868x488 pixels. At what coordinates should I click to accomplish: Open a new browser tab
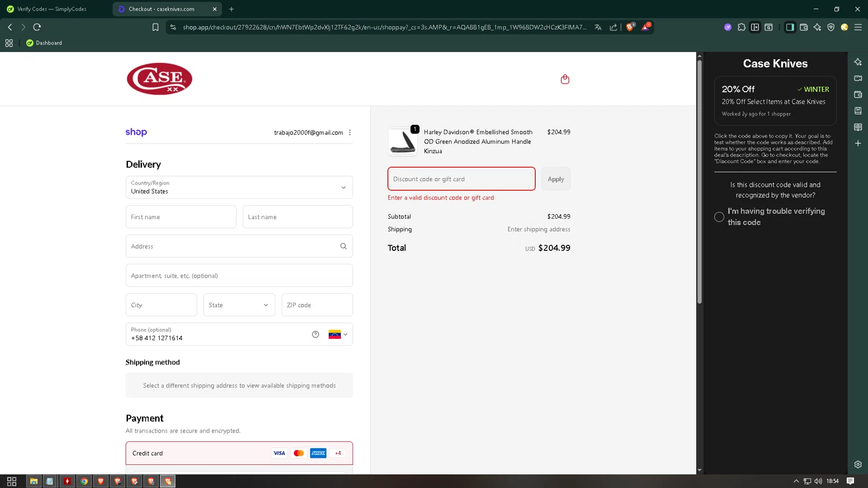click(231, 9)
